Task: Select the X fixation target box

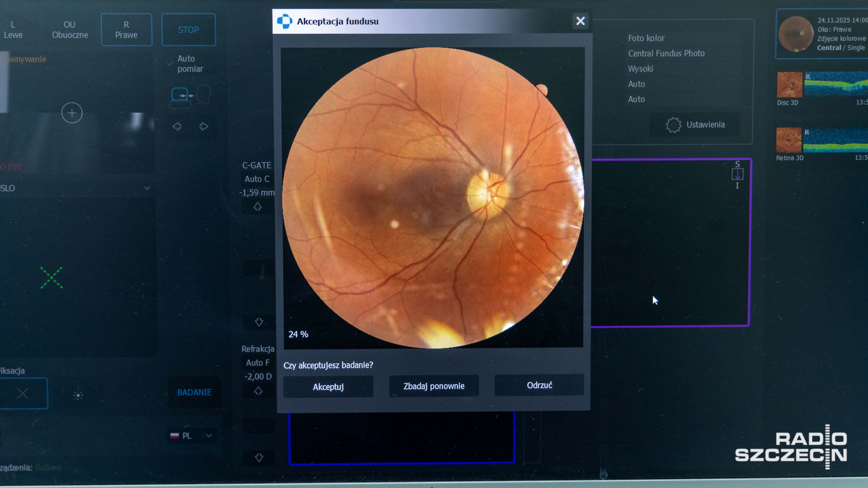Action: 23,393
